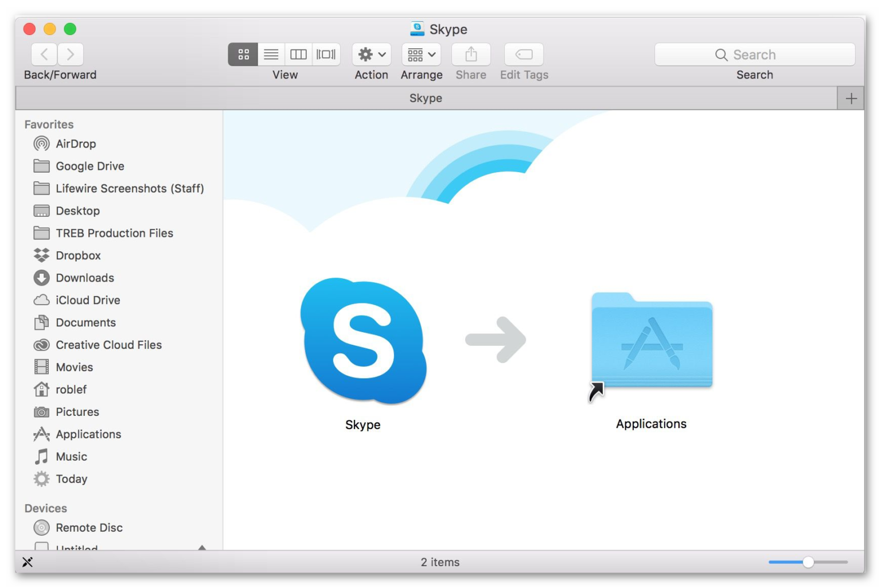Switch to Cover Flow view
Image resolution: width=881 pixels, height=588 pixels.
pyautogui.click(x=326, y=54)
